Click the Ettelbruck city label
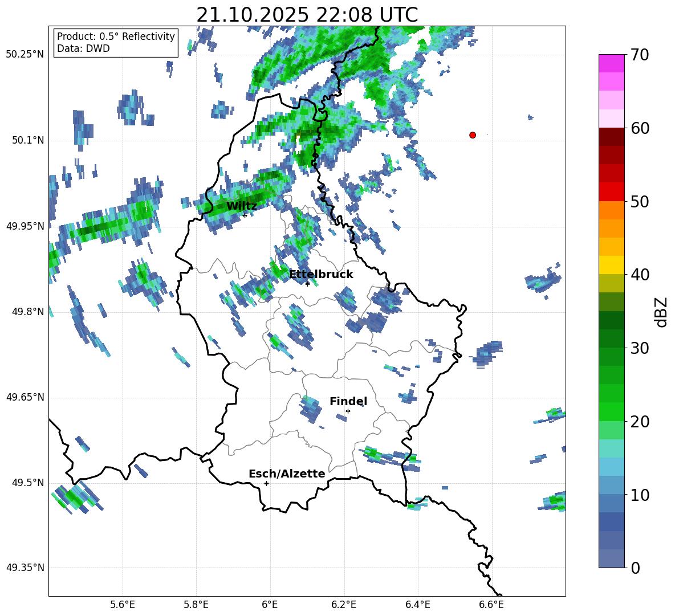The image size is (675, 616). click(321, 275)
